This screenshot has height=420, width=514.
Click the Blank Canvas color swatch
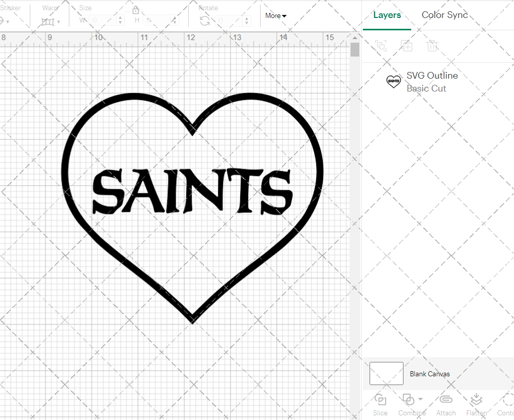tap(386, 374)
